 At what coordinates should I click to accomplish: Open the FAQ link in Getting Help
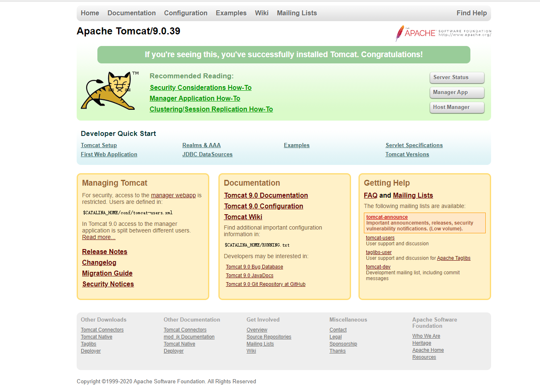point(370,195)
